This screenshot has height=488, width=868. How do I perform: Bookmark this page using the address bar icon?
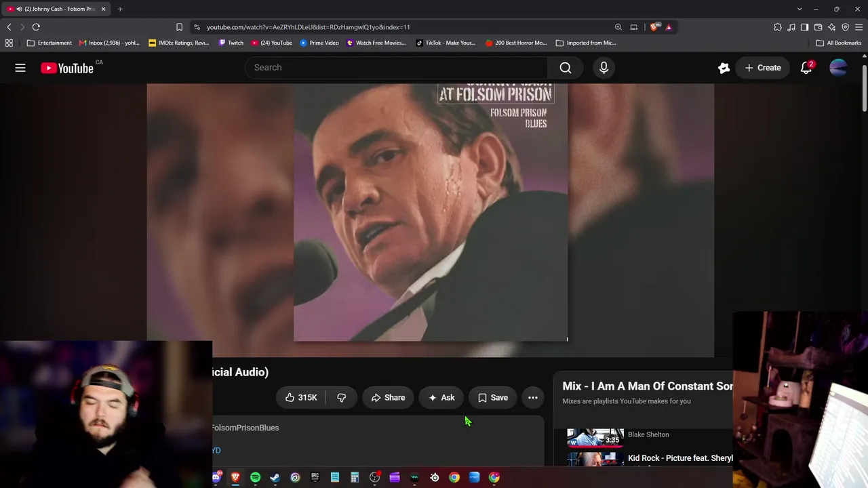coord(179,27)
